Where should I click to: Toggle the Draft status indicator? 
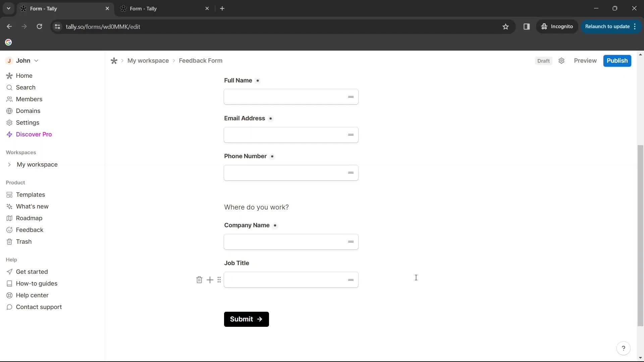coord(544,61)
